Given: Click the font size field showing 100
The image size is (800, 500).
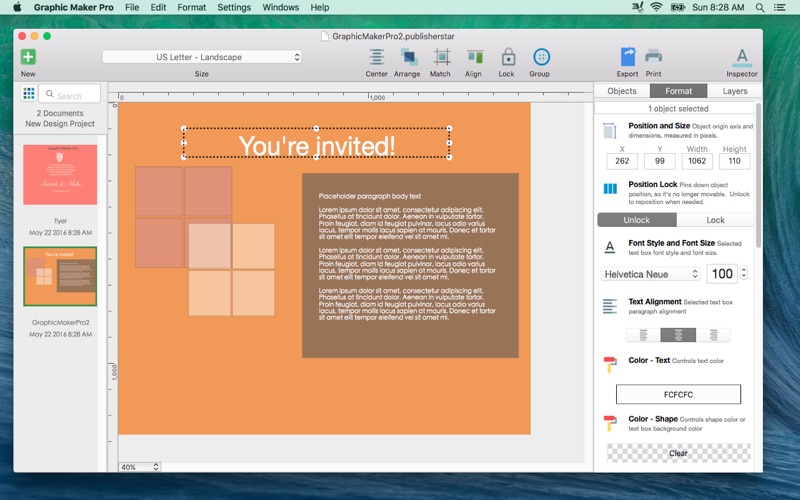Looking at the screenshot, I should [x=722, y=273].
